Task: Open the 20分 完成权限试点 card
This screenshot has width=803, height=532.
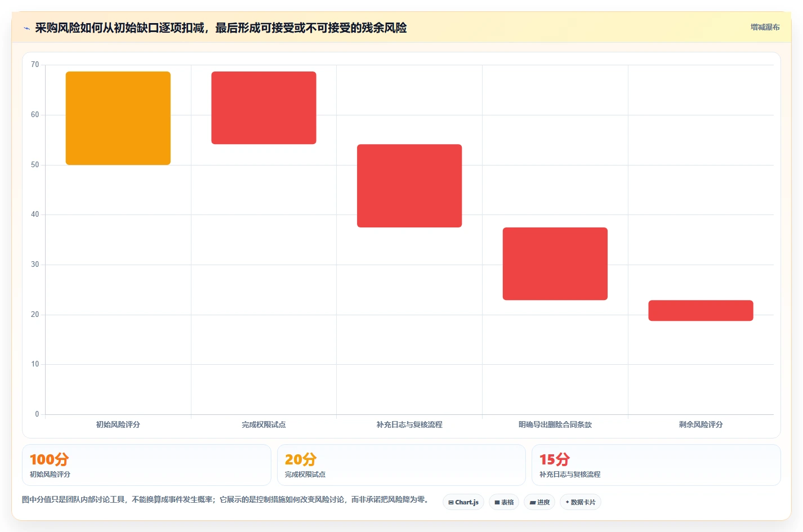Action: [x=401, y=465]
